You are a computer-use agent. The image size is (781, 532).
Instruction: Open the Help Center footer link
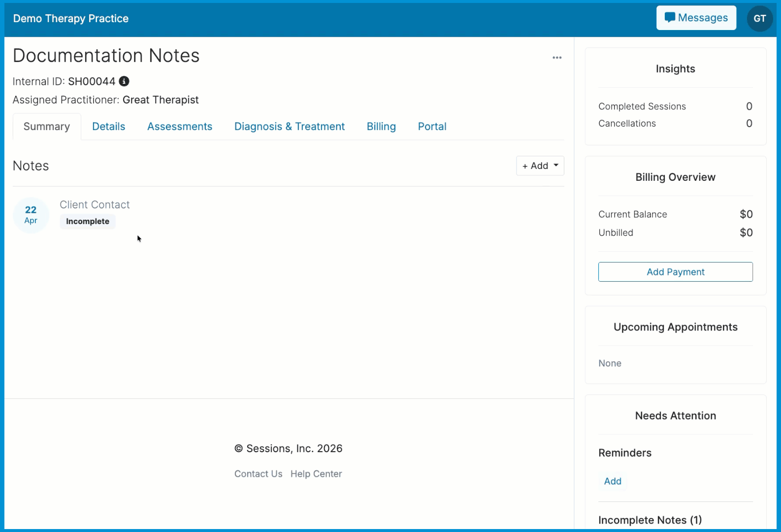(316, 474)
